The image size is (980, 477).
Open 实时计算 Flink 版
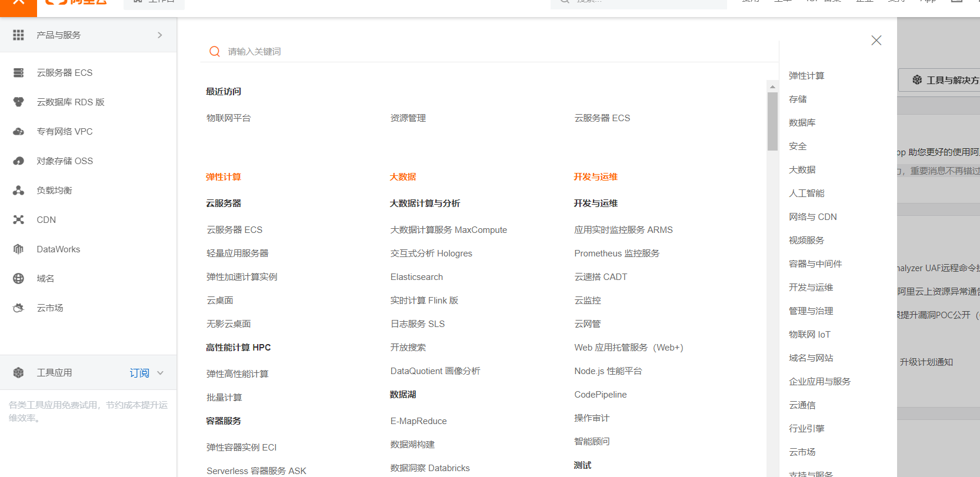point(424,301)
